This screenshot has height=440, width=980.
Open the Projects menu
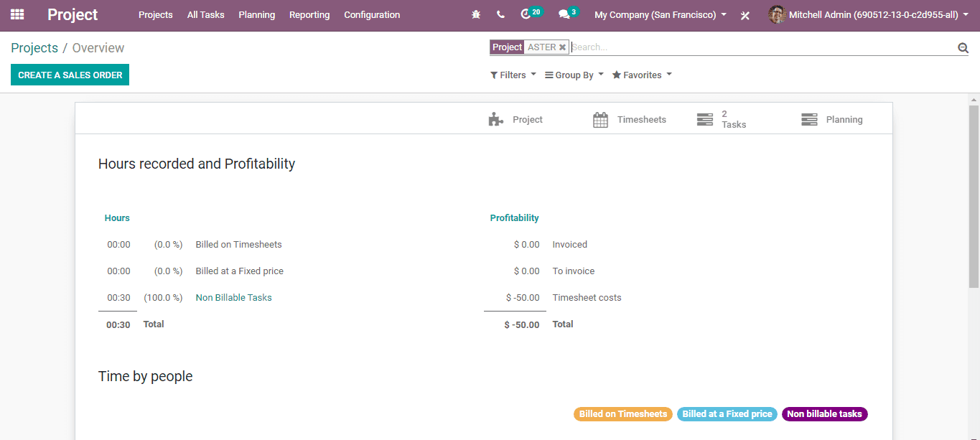click(156, 14)
